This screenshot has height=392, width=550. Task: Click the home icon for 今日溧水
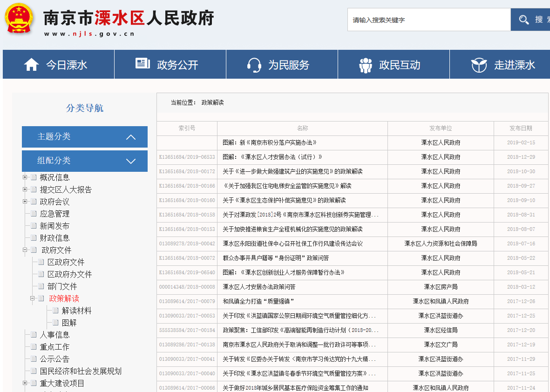(31, 65)
